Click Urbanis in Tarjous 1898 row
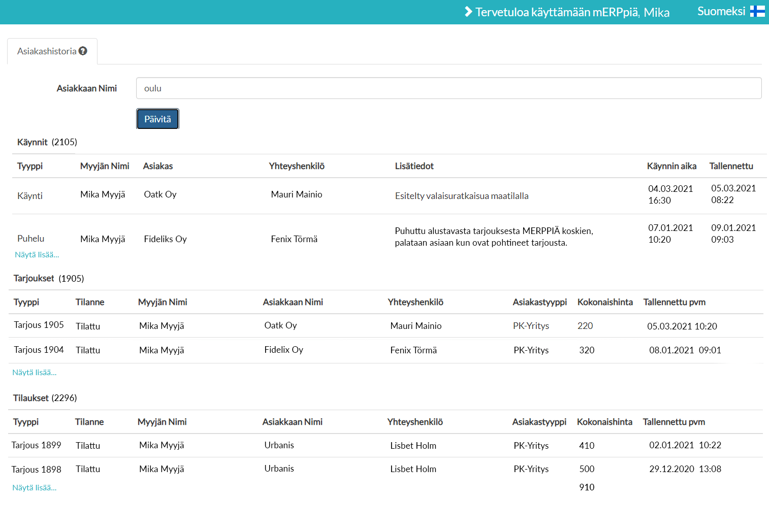 [x=279, y=469]
